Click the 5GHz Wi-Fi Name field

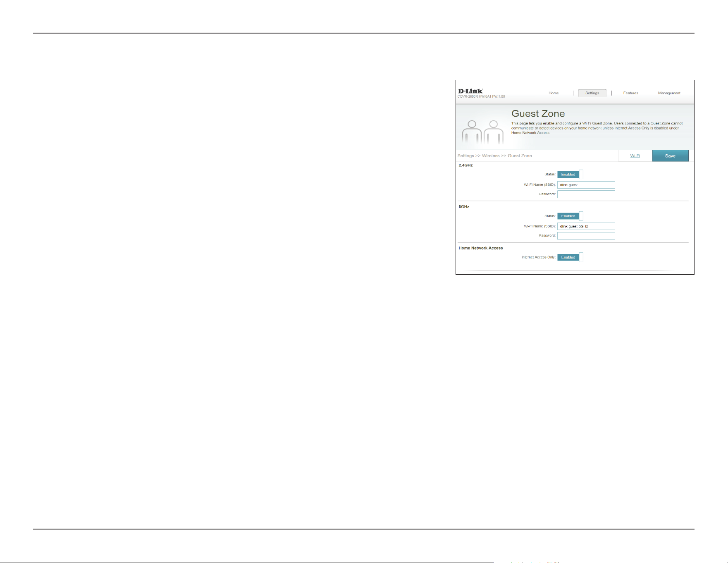586,226
